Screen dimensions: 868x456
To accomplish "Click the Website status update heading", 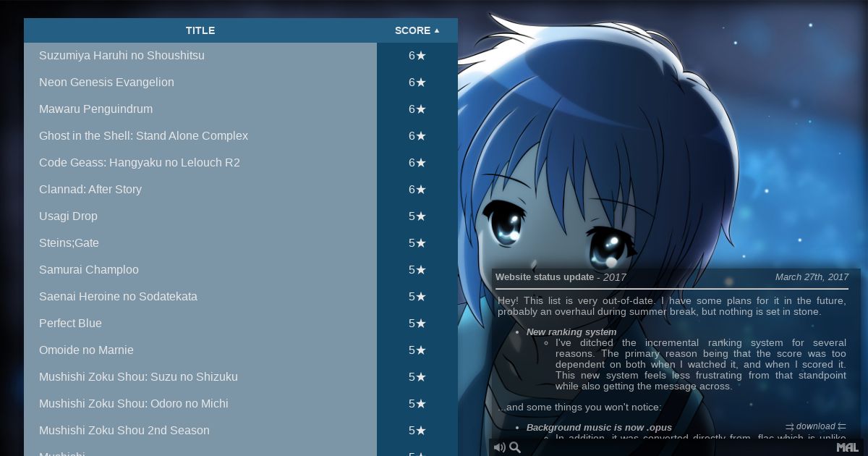I will coord(545,277).
